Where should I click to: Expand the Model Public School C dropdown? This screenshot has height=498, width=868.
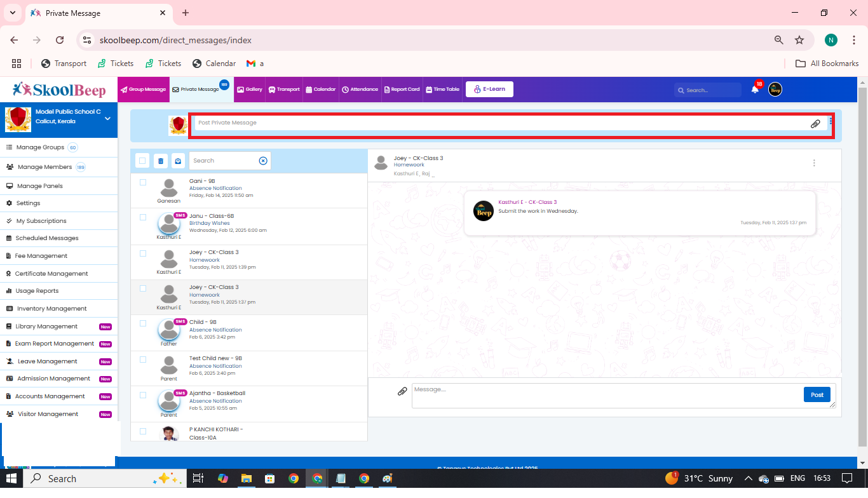(107, 118)
